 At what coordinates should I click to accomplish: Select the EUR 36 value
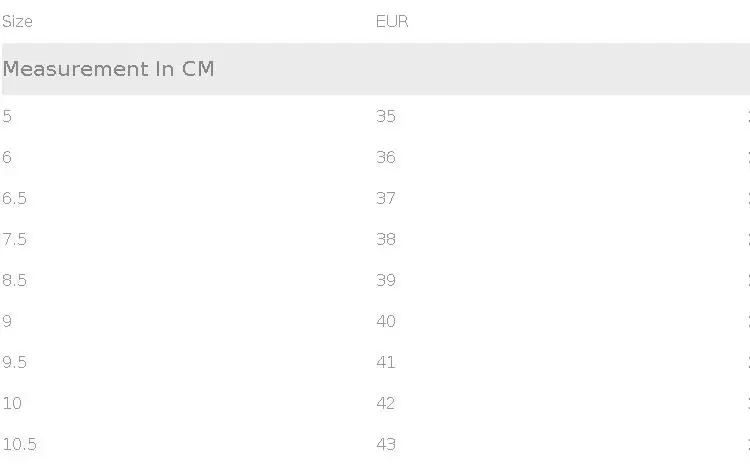[x=386, y=157]
